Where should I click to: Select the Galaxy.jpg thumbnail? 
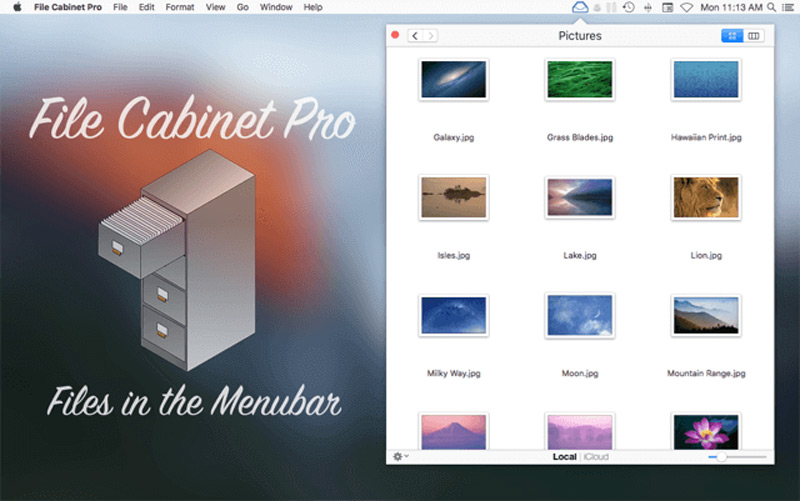454,80
